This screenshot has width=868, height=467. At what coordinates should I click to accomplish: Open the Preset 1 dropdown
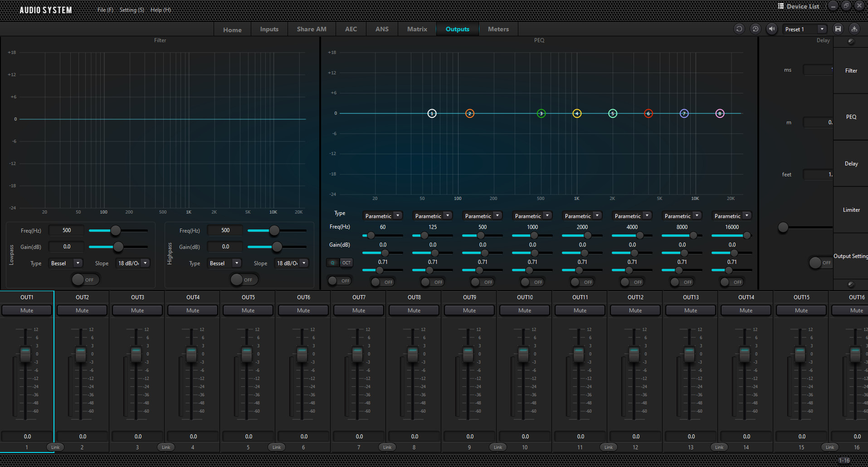pos(822,29)
